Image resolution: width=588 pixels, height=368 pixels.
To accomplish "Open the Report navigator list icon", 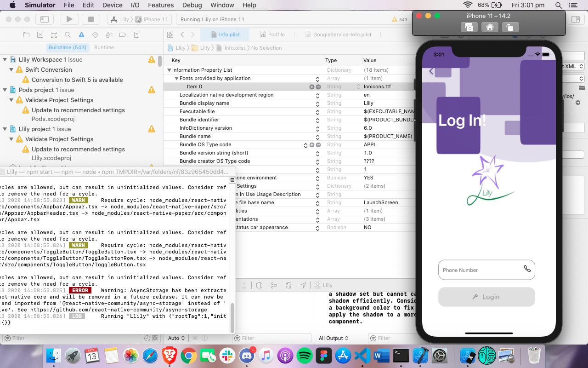I will (x=136, y=34).
